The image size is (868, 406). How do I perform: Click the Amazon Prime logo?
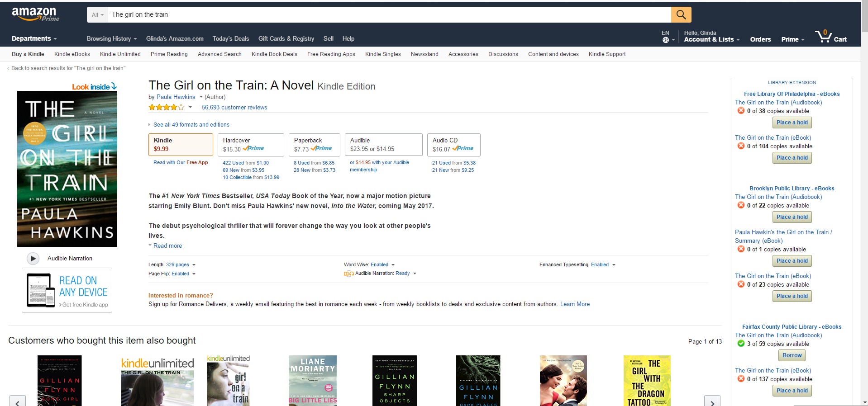[x=35, y=14]
